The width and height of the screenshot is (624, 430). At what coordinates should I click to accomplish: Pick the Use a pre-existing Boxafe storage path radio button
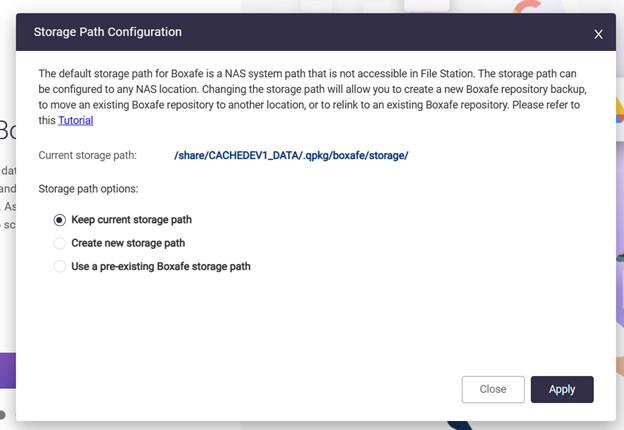pyautogui.click(x=60, y=267)
